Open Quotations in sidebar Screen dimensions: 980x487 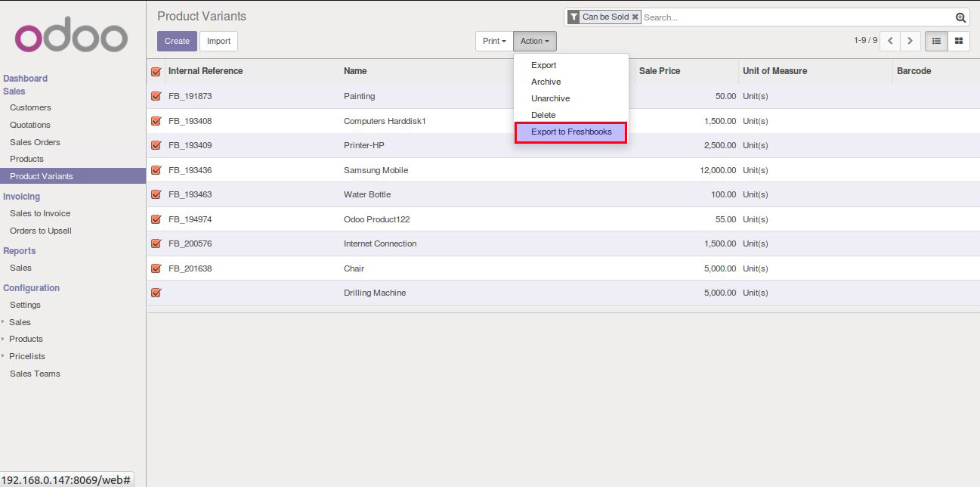(x=30, y=125)
